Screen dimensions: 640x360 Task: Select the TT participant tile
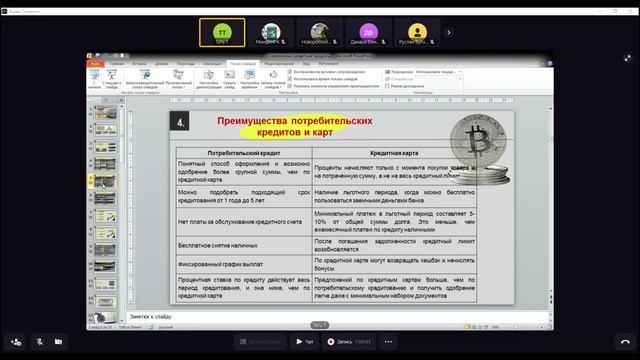pyautogui.click(x=222, y=33)
